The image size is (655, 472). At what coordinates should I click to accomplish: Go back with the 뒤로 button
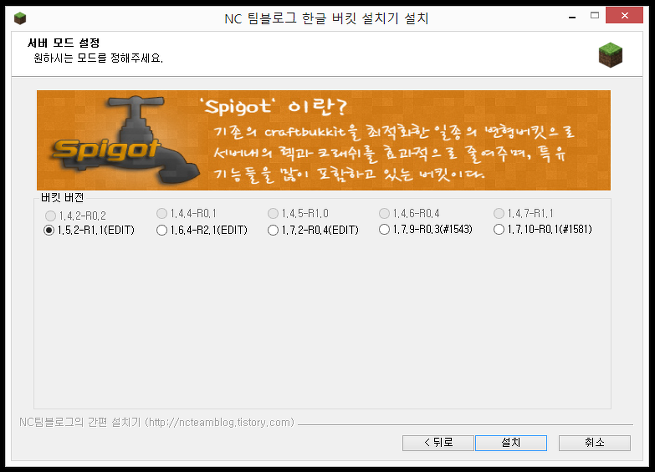[438, 443]
